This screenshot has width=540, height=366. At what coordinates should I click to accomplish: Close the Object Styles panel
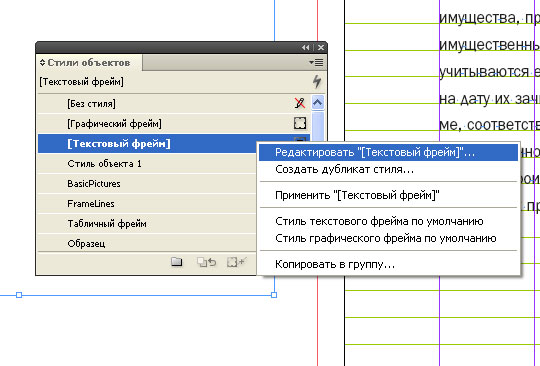tap(321, 48)
